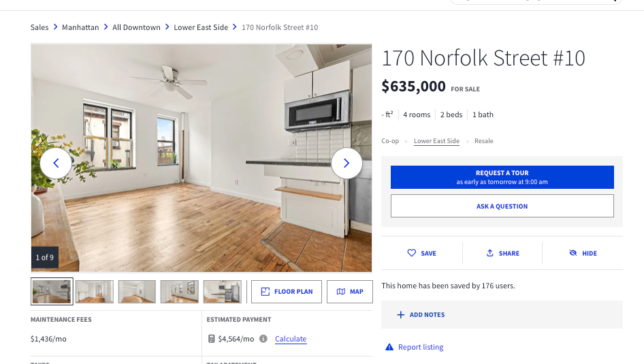Hide listing using crossed-eye icon
Viewport: 644px width, 364px height.
pos(573,253)
